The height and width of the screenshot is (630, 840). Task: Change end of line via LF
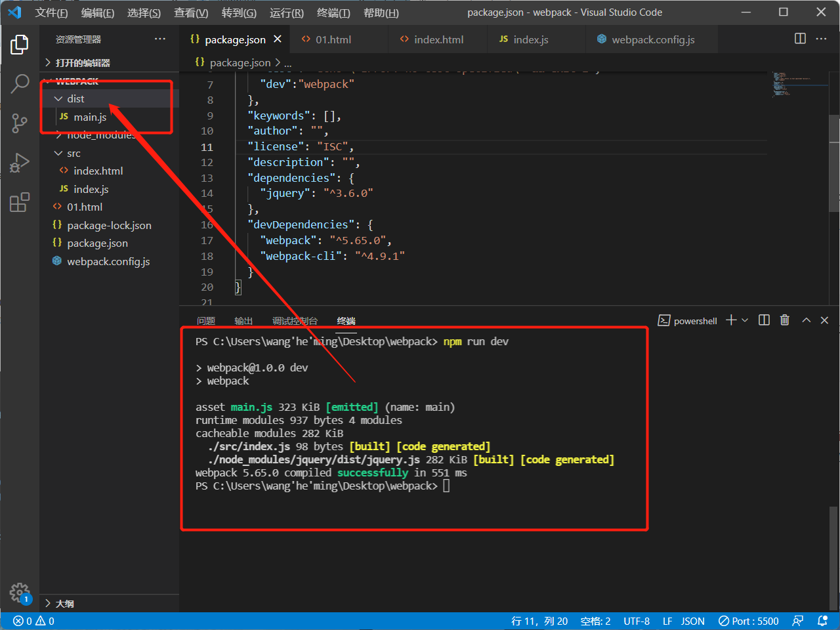tap(667, 621)
